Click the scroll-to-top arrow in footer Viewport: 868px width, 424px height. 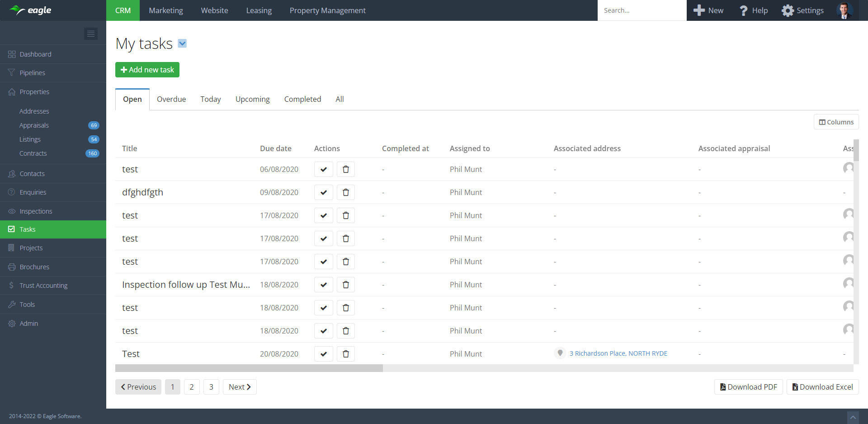click(853, 417)
